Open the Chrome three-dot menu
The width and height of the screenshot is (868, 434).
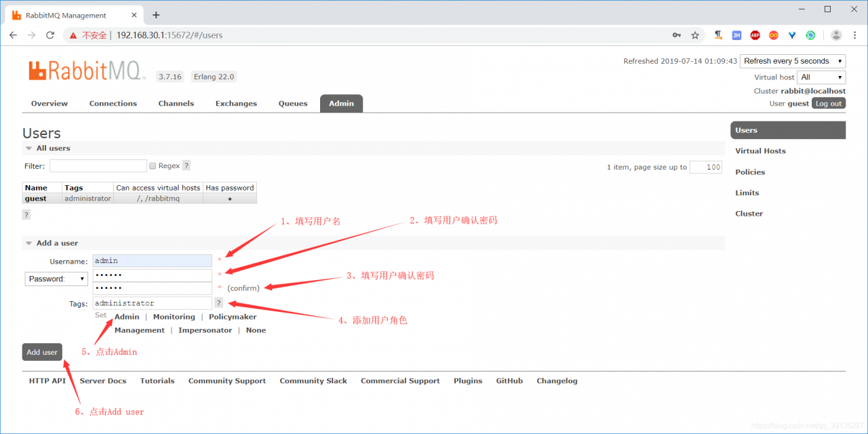pyautogui.click(x=854, y=35)
